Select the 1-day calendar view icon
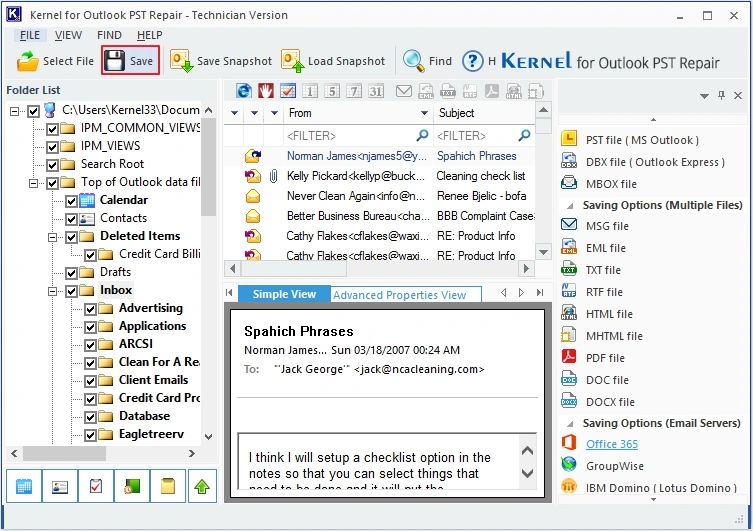 (310, 90)
